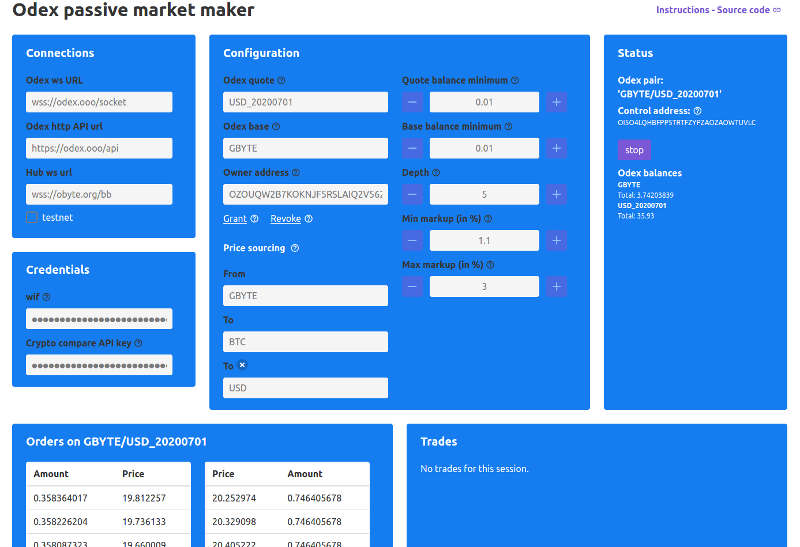This screenshot has height=547, width=800.
Task: Click the From GBYTE field
Action: click(305, 295)
